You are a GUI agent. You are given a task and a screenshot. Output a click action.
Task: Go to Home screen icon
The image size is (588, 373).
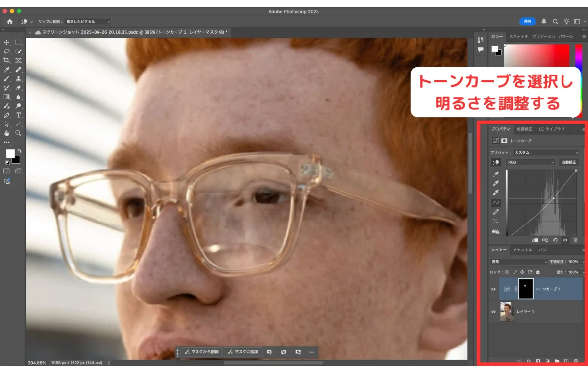tap(10, 22)
